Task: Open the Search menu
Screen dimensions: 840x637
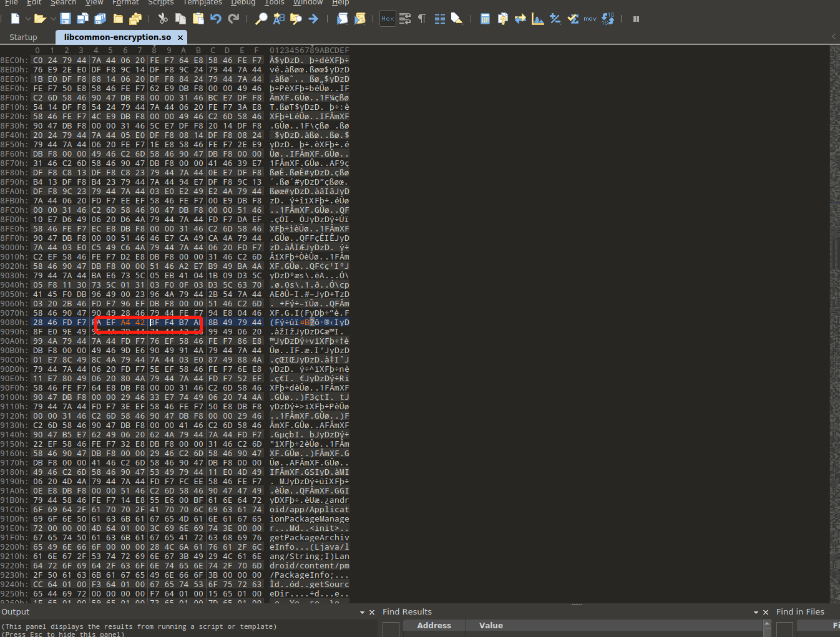Action: point(63,2)
